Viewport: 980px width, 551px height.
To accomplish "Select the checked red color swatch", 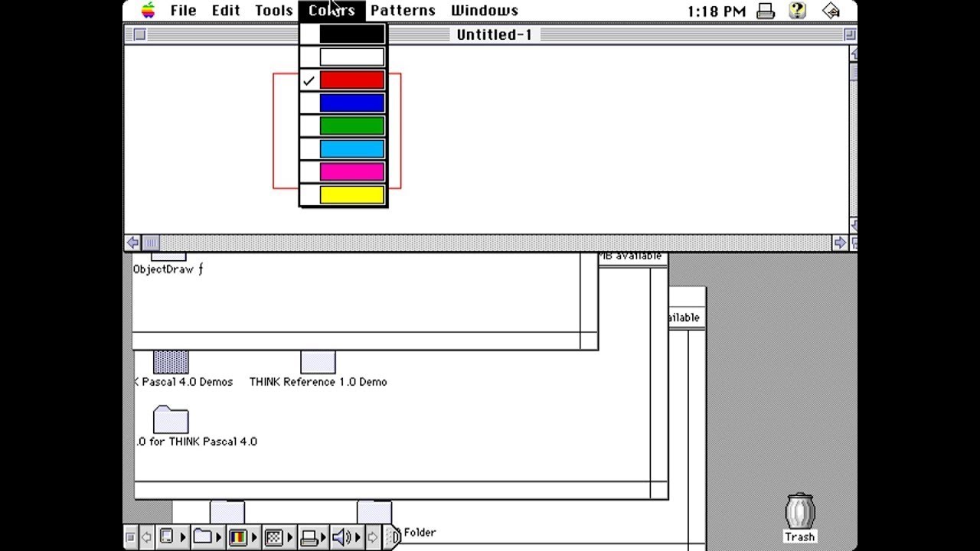I will pos(352,80).
